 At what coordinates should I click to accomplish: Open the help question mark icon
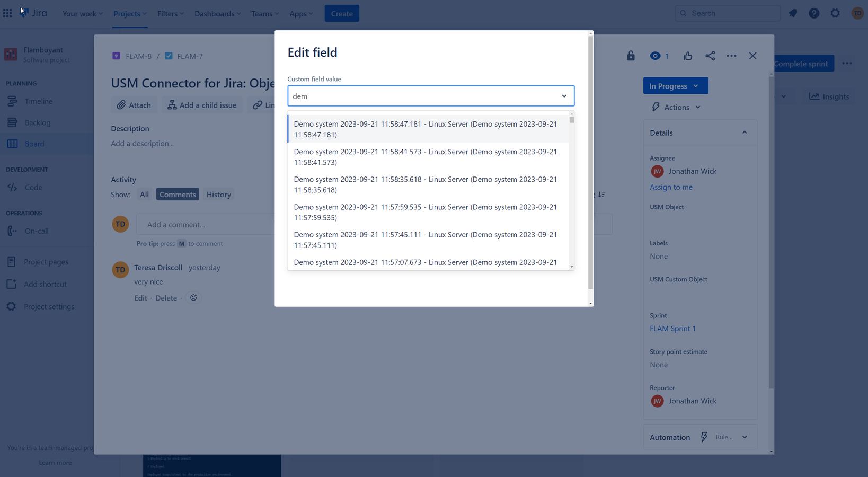(x=814, y=13)
